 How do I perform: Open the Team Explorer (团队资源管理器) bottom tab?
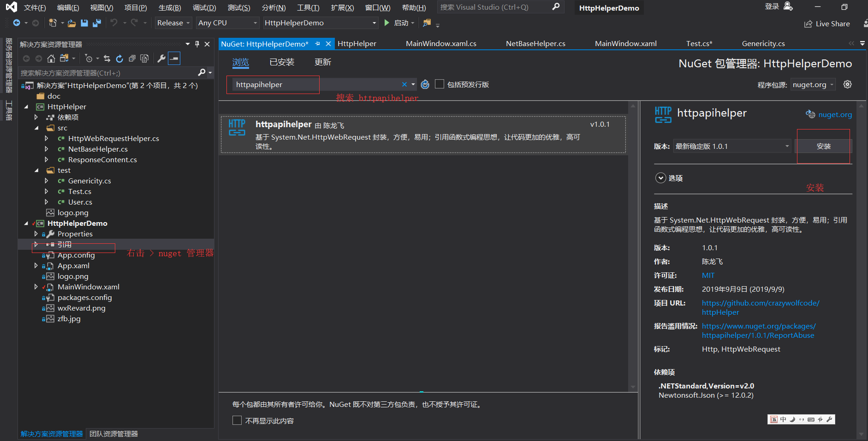tap(113, 434)
